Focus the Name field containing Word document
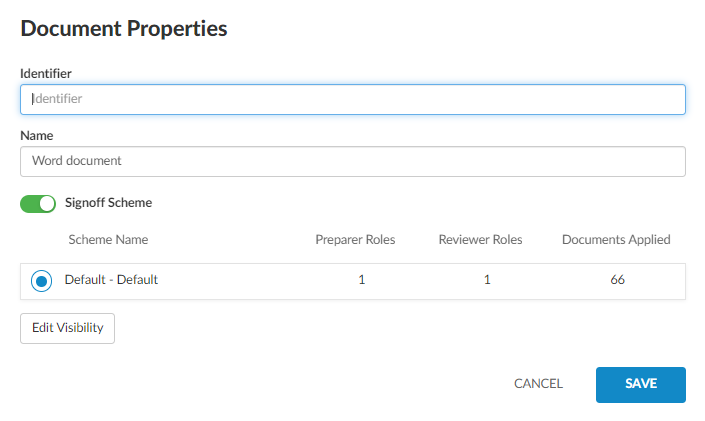This screenshot has height=421, width=705. pyautogui.click(x=352, y=161)
